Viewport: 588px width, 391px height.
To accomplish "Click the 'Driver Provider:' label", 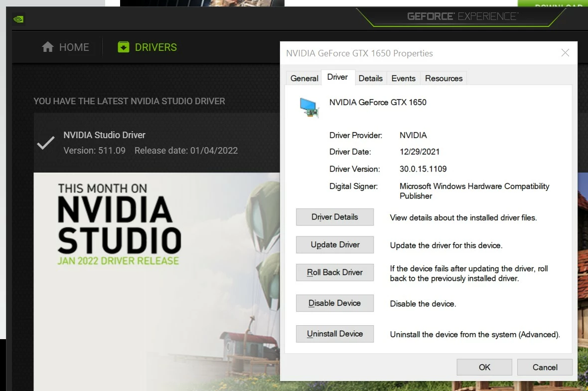I will [x=355, y=135].
